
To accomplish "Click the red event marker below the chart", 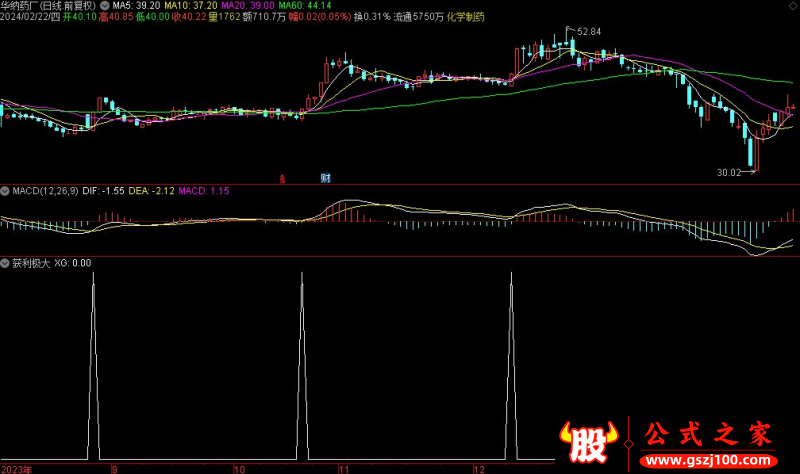I will (283, 179).
